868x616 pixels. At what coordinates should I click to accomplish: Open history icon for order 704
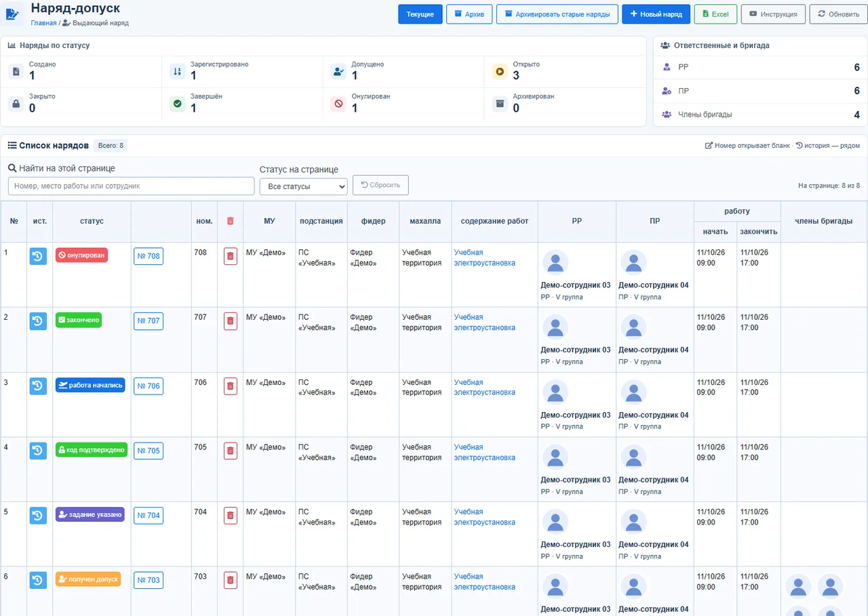[38, 515]
